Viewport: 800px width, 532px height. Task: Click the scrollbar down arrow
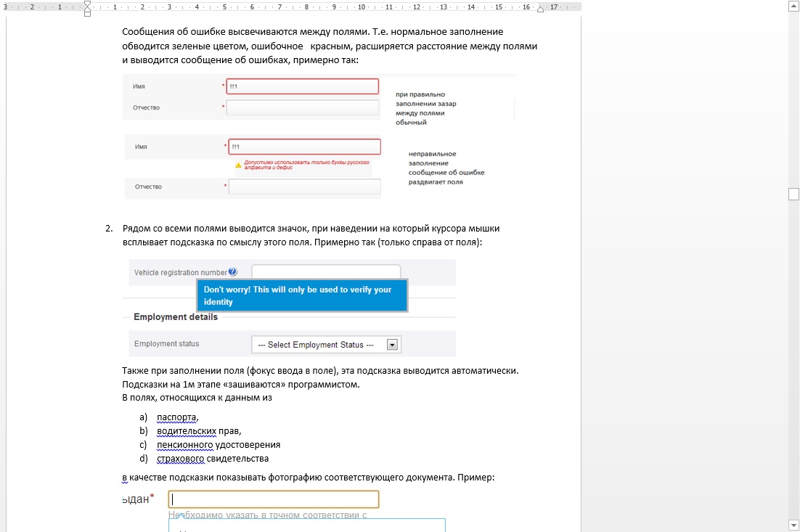[x=793, y=525]
